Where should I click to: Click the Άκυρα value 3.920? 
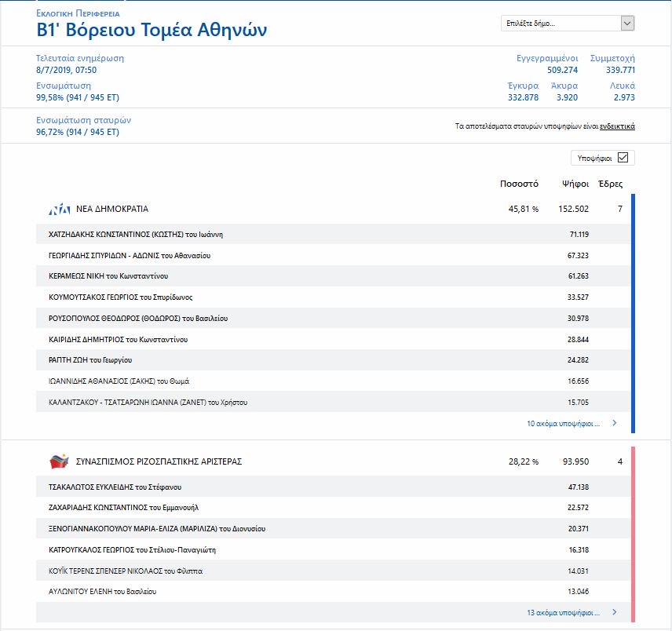567,97
